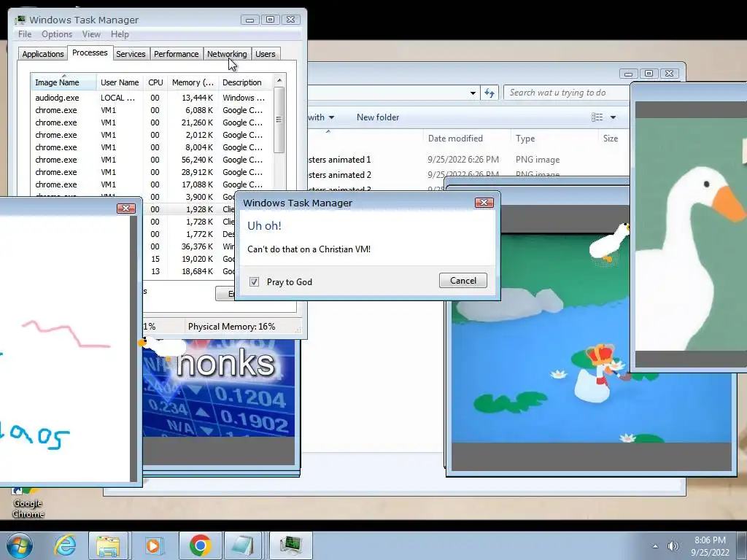
Task: Sort by Type column header
Action: click(525, 138)
